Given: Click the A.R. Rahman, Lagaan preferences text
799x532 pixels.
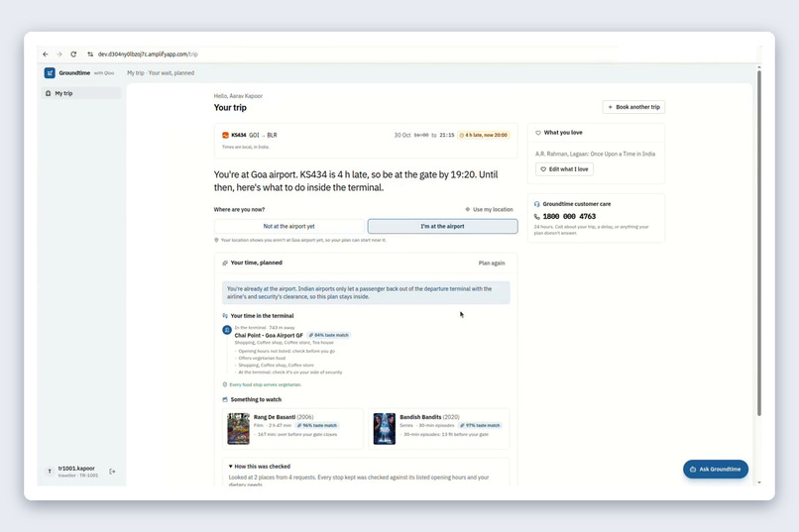Looking at the screenshot, I should 595,154.
